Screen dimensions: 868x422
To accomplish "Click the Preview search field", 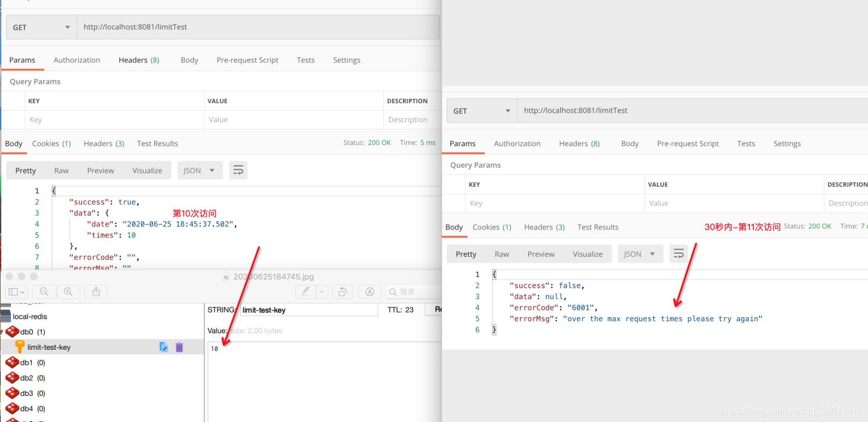I will [413, 292].
